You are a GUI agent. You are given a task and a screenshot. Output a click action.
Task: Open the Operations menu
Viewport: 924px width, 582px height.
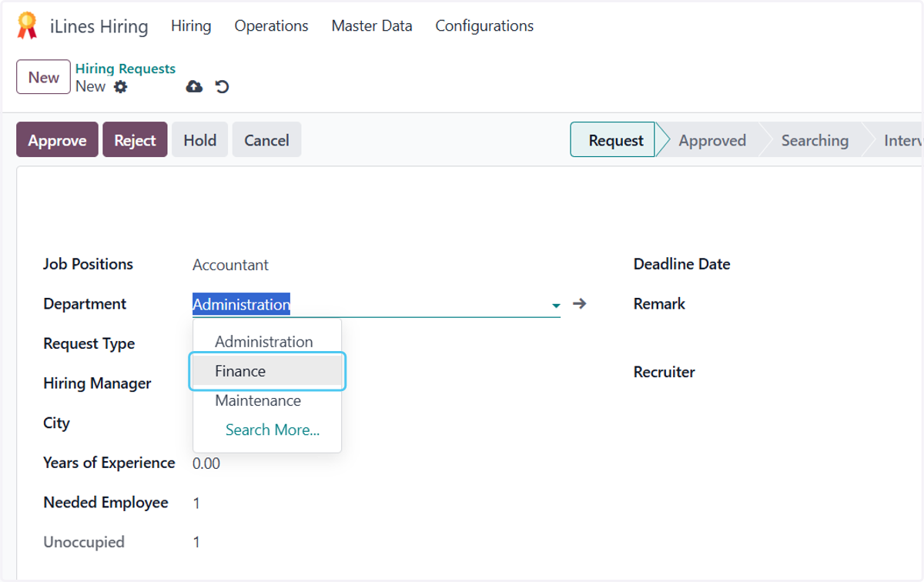click(271, 25)
